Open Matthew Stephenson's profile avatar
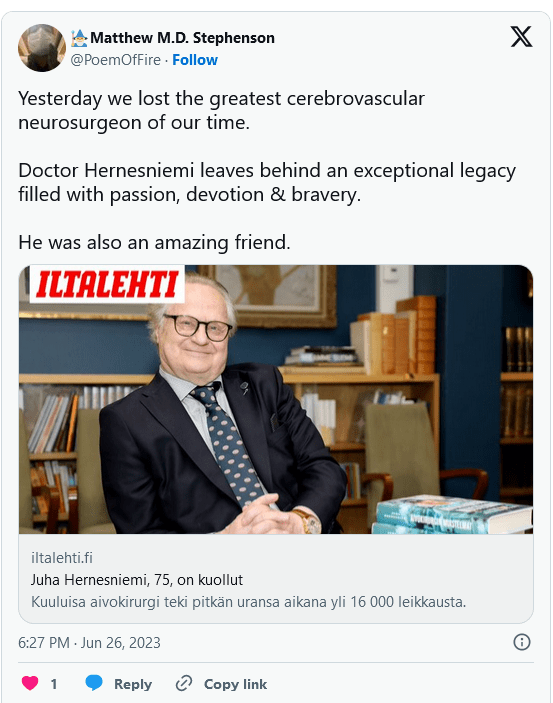Image resolution: width=553 pixels, height=703 pixels. click(42, 48)
